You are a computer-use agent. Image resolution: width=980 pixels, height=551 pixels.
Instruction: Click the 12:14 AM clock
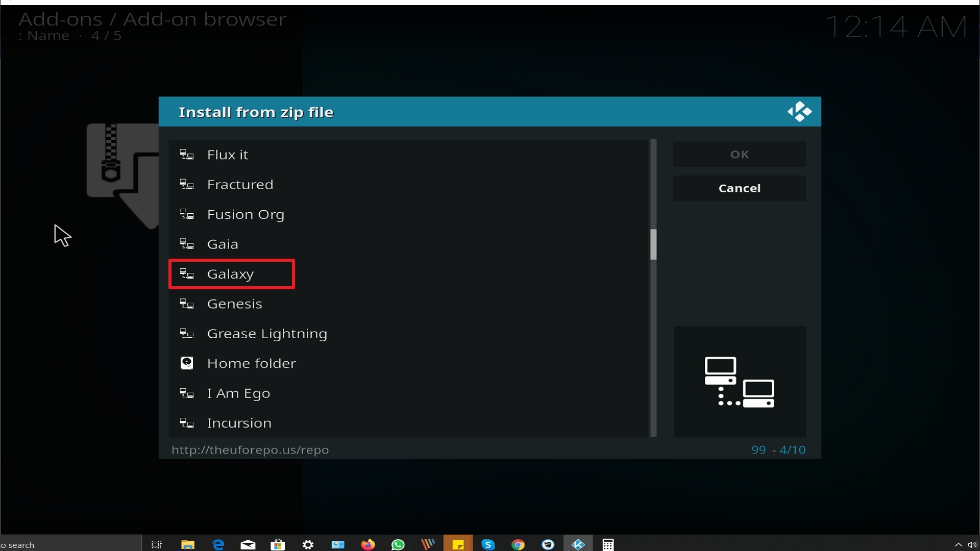pos(896,27)
